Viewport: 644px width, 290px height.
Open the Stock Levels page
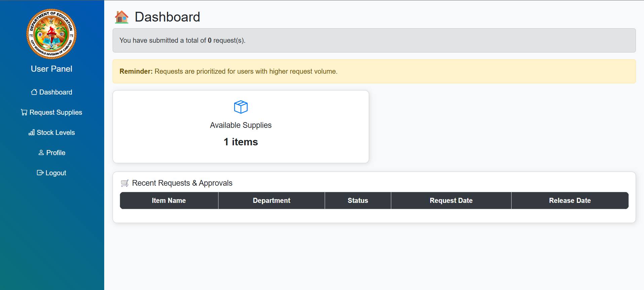click(x=51, y=133)
